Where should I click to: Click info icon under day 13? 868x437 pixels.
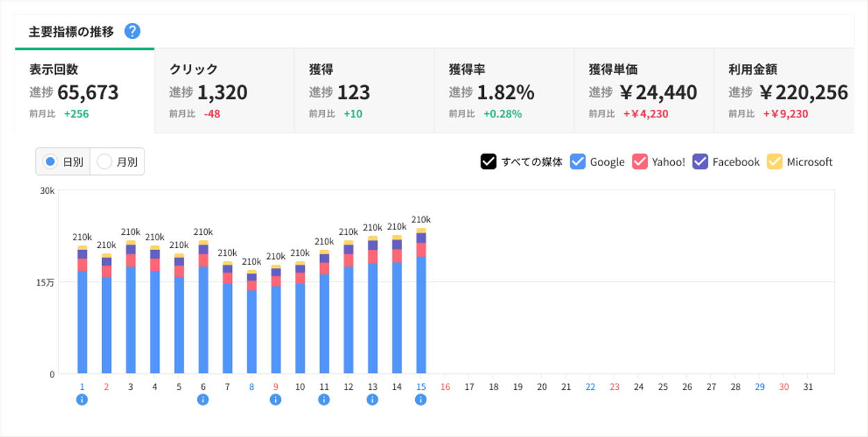(x=372, y=399)
